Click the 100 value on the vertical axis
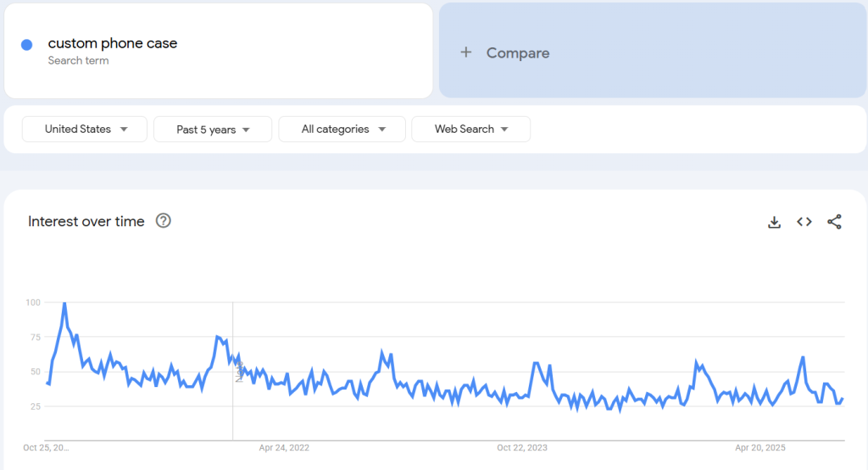868x470 pixels. tap(33, 302)
